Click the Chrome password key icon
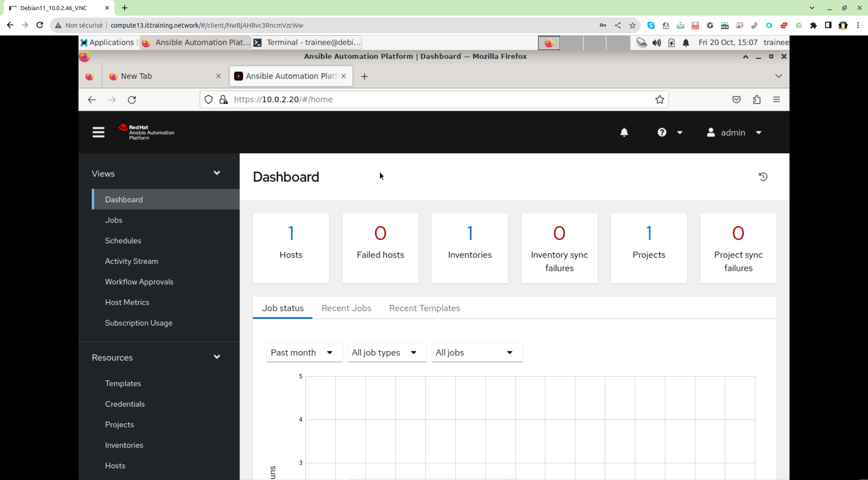This screenshot has height=480, width=868. tap(603, 25)
